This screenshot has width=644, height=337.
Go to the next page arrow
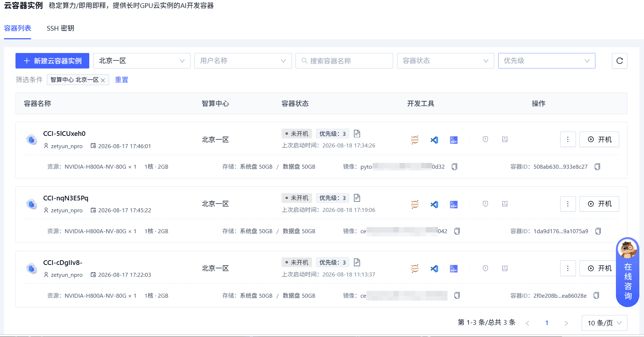[566, 323]
